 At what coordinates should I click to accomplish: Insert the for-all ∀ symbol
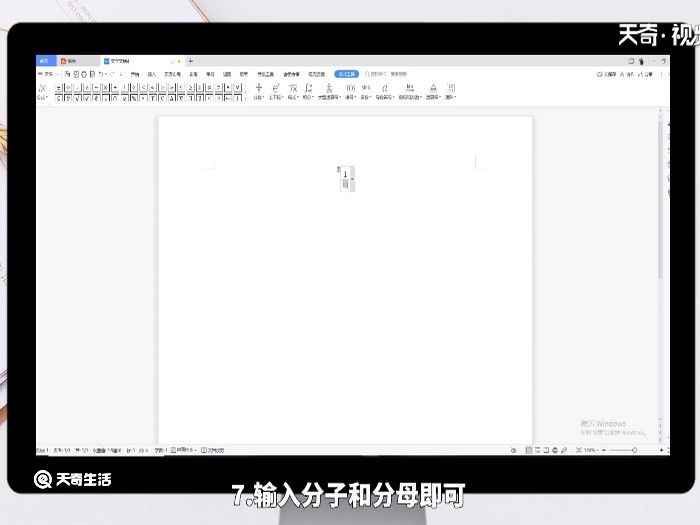pyautogui.click(x=238, y=88)
